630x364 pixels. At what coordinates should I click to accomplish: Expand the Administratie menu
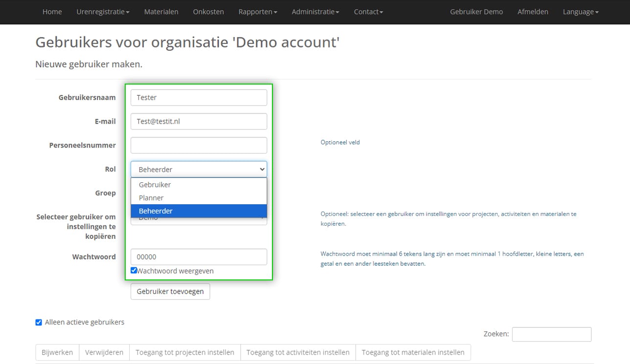[x=315, y=12]
